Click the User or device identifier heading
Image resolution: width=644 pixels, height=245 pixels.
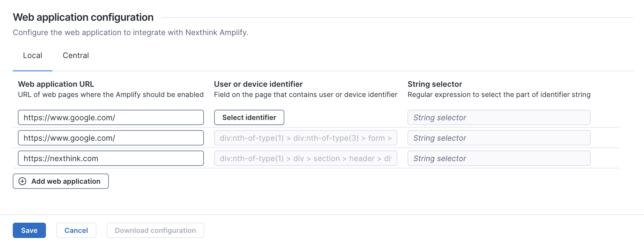[258, 84]
